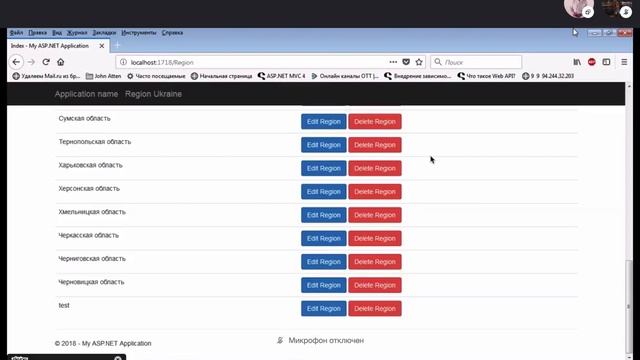Image resolution: width=640 pixels, height=360 pixels.
Task: Toggle the sidebar view icon
Action: coord(606,62)
